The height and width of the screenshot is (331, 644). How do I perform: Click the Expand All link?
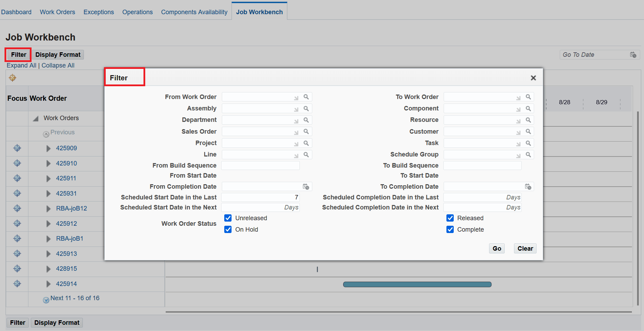(21, 65)
